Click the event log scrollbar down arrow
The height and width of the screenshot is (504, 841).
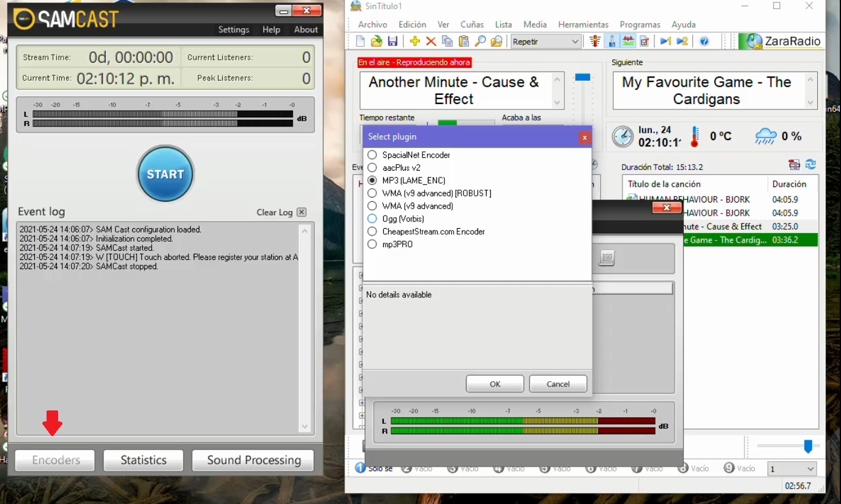(x=305, y=426)
